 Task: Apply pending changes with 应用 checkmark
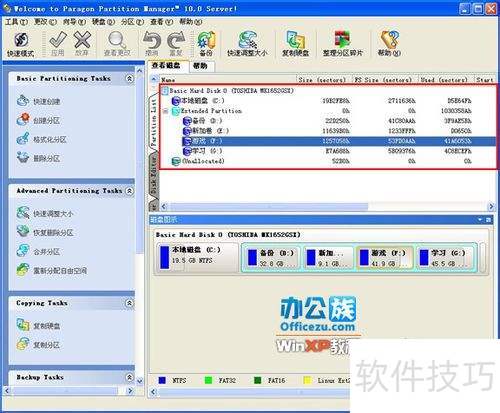58,44
